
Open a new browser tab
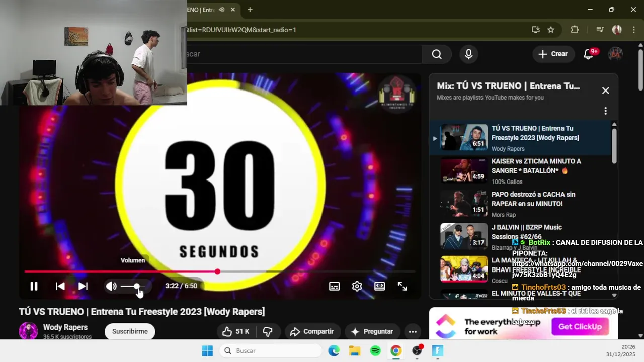[250, 10]
